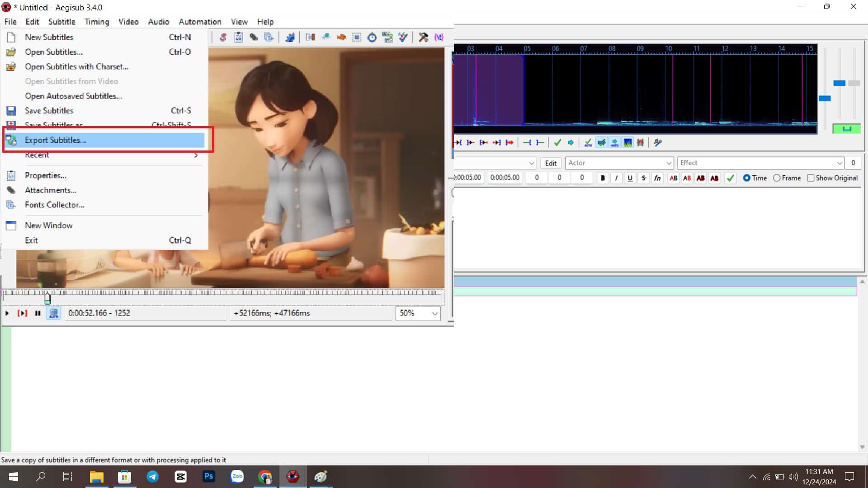Run the Spell Checker toolbar icon

coord(403,38)
